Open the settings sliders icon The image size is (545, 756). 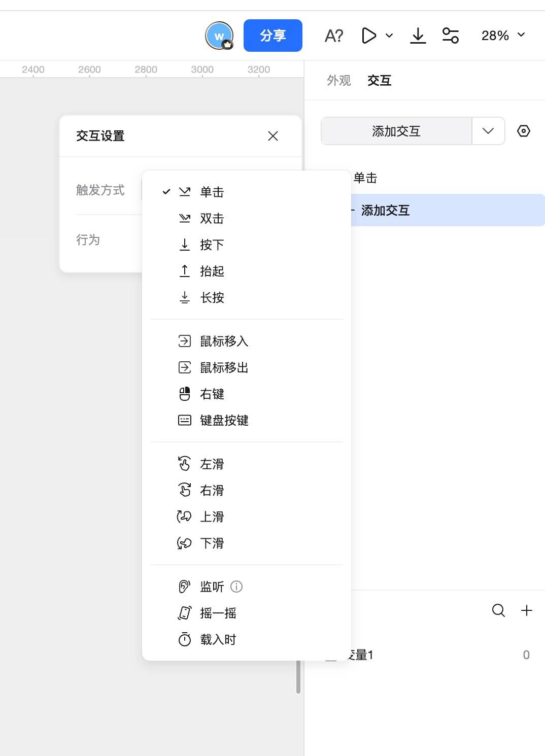pyautogui.click(x=451, y=36)
